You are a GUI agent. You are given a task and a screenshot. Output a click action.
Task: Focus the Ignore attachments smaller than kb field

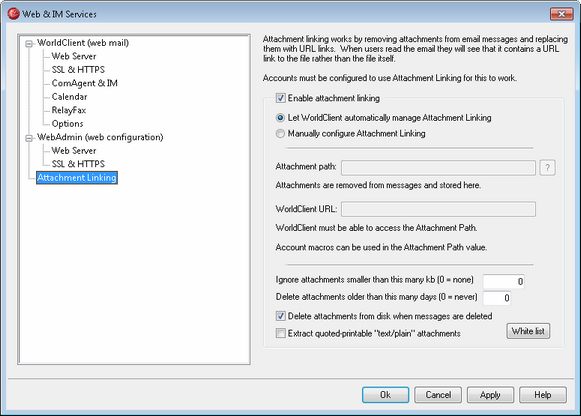(504, 282)
